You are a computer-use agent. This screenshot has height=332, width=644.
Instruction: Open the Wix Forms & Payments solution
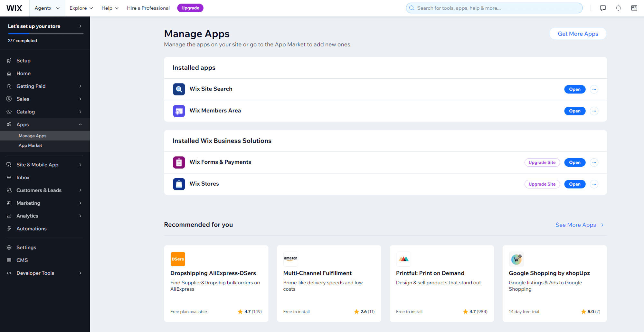pos(574,162)
